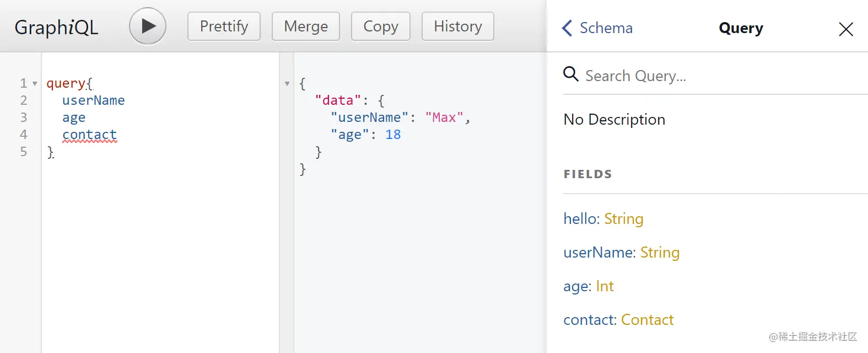Click the value 18 in results
868x353 pixels.
(x=393, y=135)
